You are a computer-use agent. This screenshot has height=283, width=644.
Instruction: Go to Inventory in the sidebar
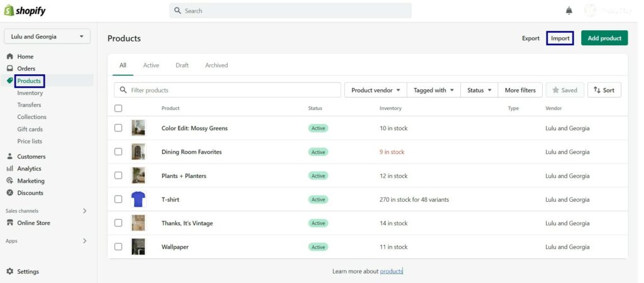tap(30, 93)
